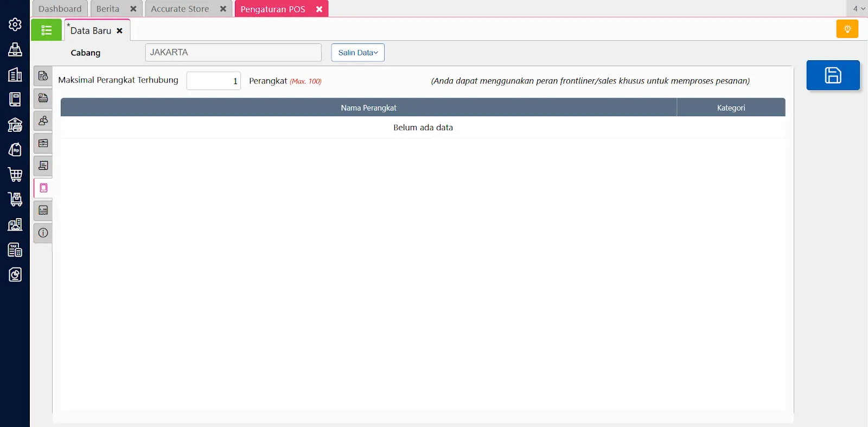The image size is (868, 427).
Task: Switch to receipt vertical tab
Action: (x=43, y=165)
